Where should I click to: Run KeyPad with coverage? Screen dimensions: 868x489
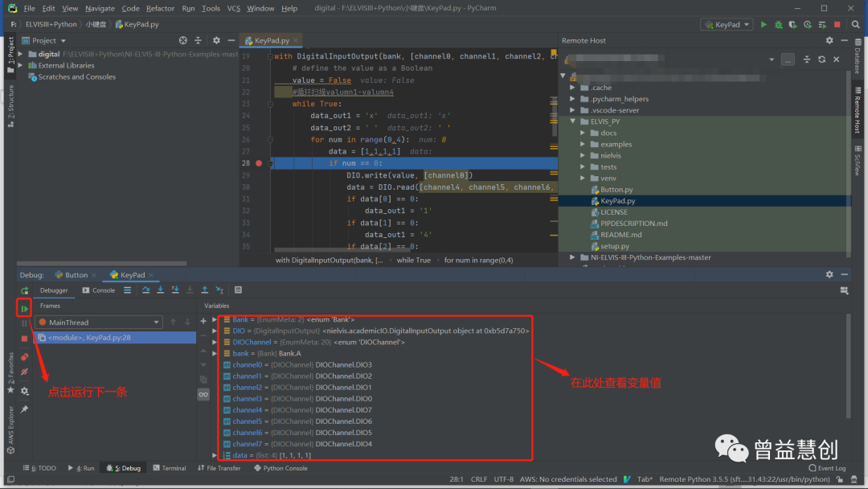click(792, 24)
